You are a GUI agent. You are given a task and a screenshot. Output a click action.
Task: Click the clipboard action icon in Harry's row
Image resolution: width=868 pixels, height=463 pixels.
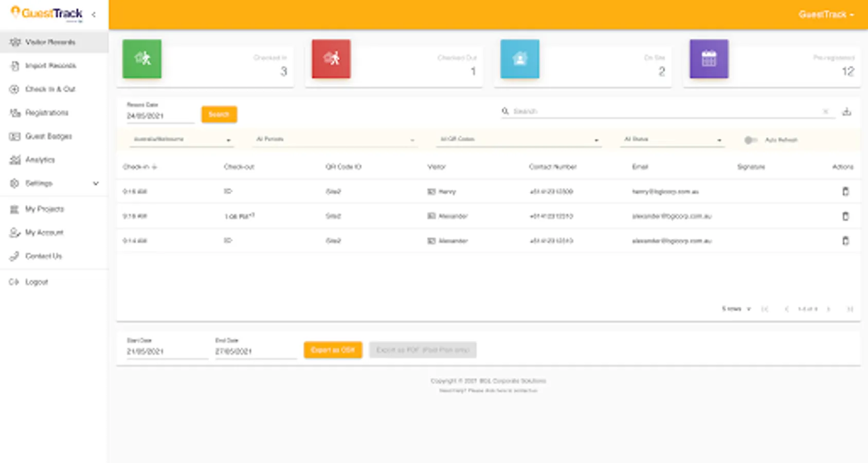pyautogui.click(x=845, y=191)
